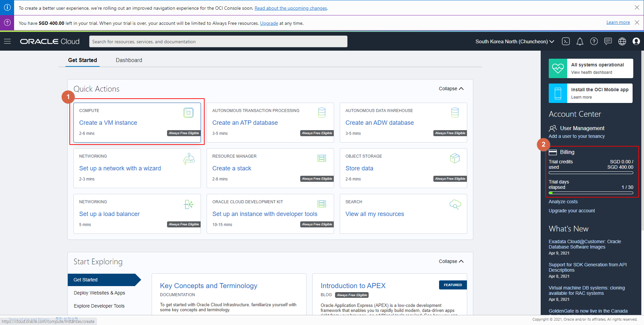Screen dimensions: 644x325
Task: Click Learn more under OCI Mobile app
Action: [x=581, y=97]
